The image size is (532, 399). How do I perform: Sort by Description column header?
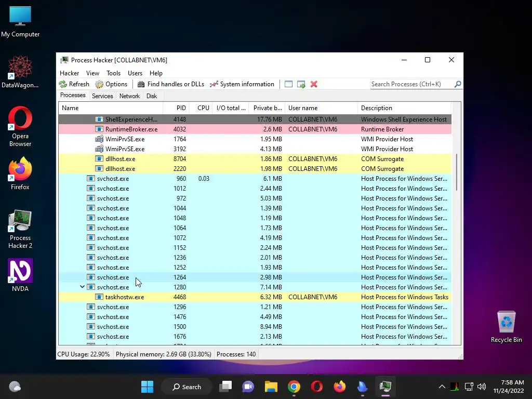[x=404, y=108]
